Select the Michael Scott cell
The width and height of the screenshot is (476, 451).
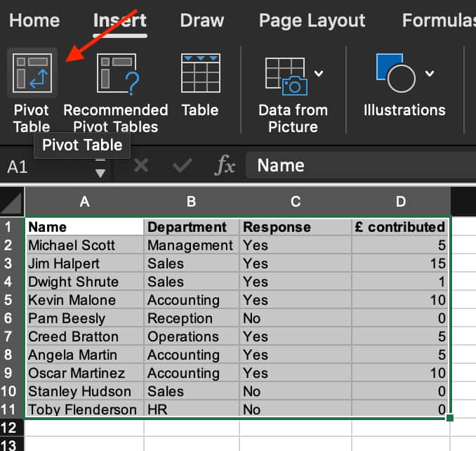[x=84, y=245]
